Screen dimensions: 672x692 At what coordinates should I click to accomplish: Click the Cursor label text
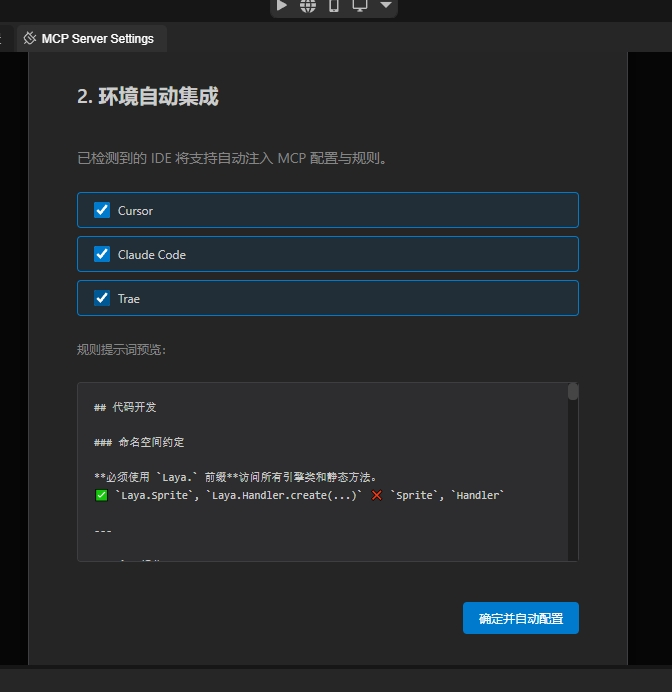pos(135,211)
